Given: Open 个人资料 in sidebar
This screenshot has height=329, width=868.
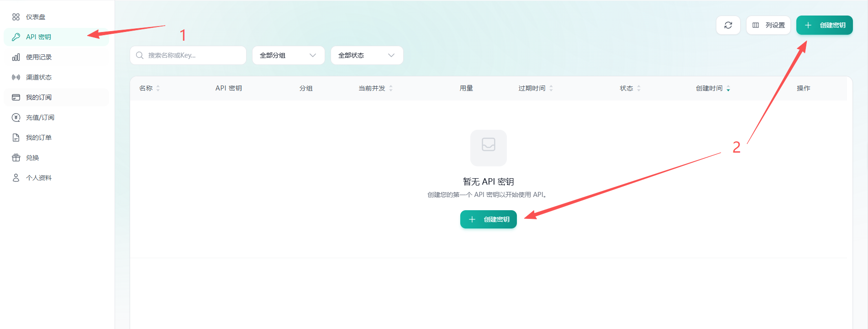Looking at the screenshot, I should click(56, 178).
